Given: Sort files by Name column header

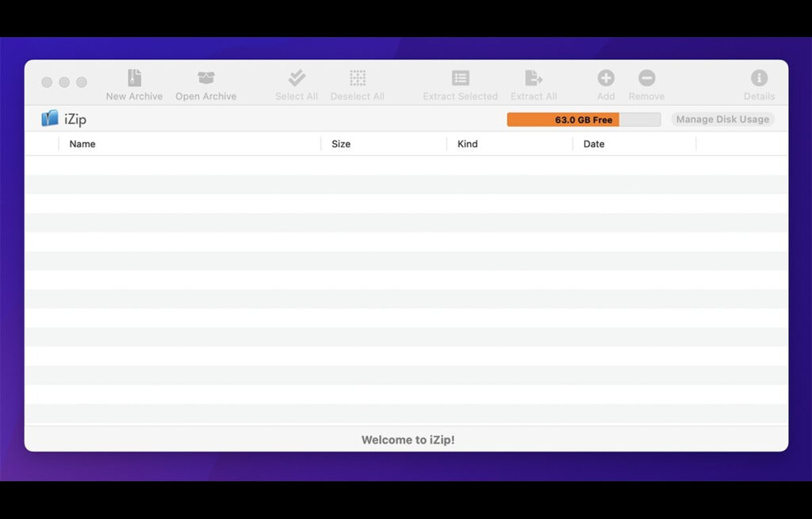Looking at the screenshot, I should (82, 144).
